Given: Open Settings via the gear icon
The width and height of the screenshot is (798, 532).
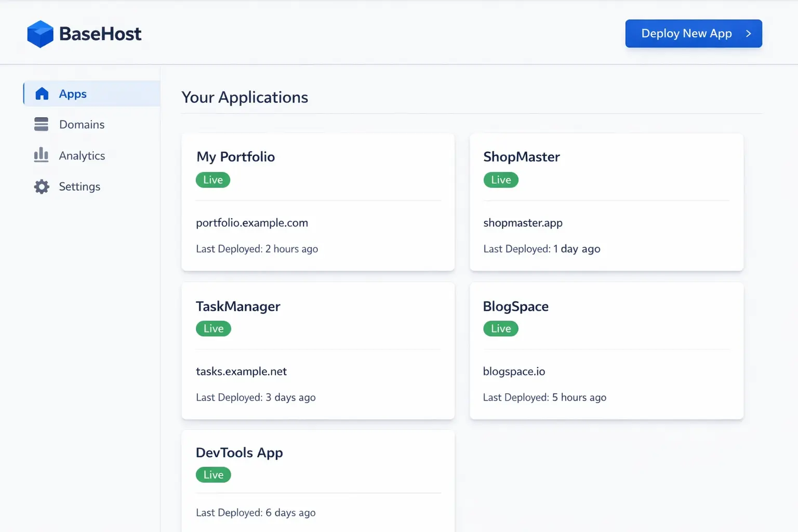Looking at the screenshot, I should 41,187.
